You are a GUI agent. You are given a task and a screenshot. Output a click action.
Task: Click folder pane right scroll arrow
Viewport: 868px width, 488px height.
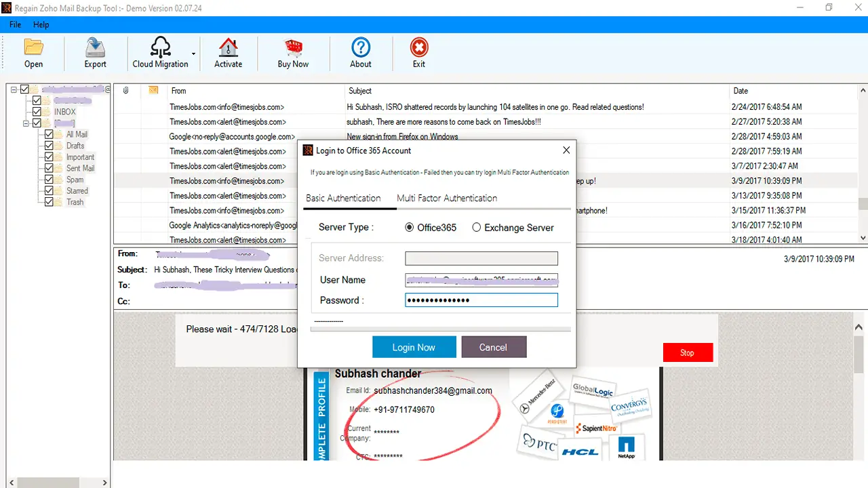pos(104,483)
